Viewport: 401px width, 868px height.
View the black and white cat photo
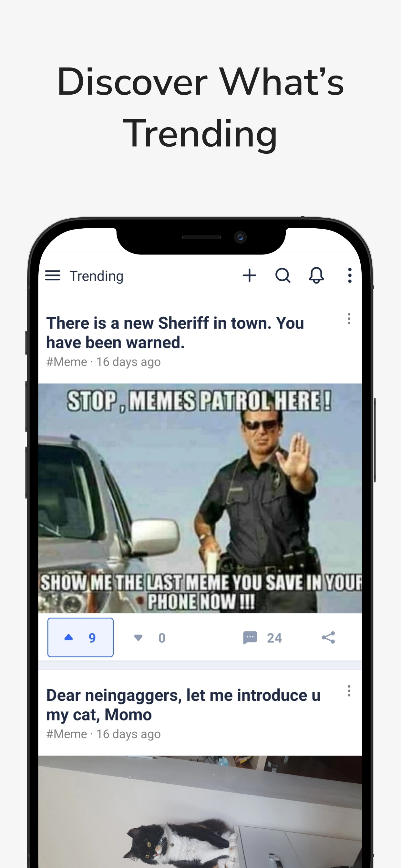pos(200,812)
